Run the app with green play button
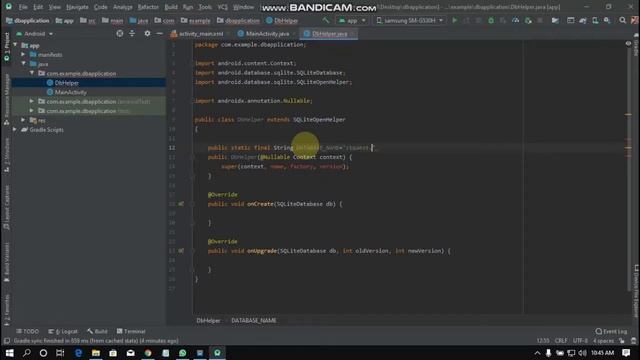The image size is (640, 360). coord(454,20)
